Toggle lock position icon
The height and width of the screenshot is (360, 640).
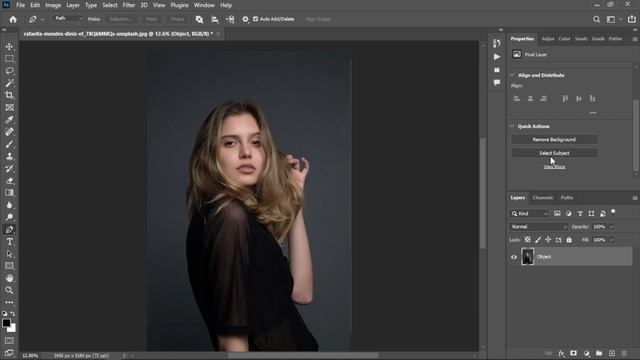pyautogui.click(x=548, y=240)
